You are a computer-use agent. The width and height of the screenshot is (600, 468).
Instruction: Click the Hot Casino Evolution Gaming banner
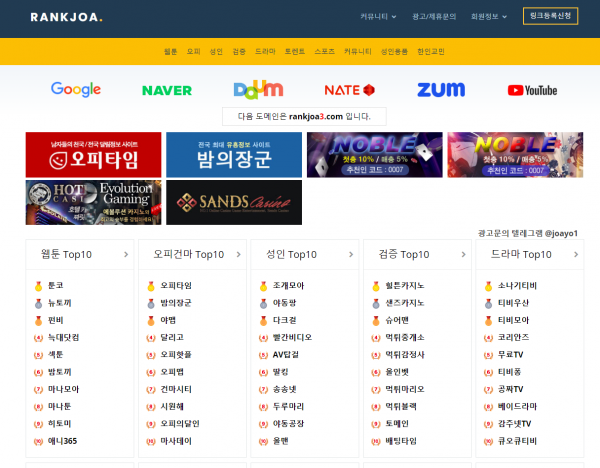click(x=93, y=202)
